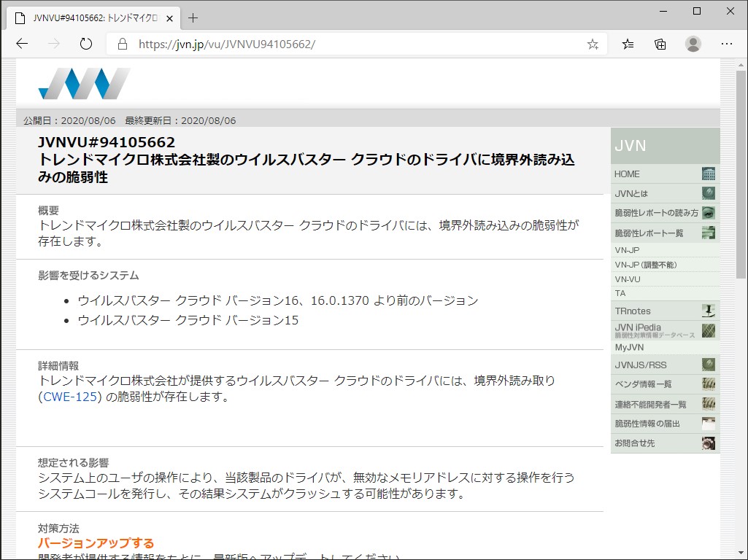The image size is (748, 560).
Task: Click the JVN logo at the top
Action: [x=83, y=82]
